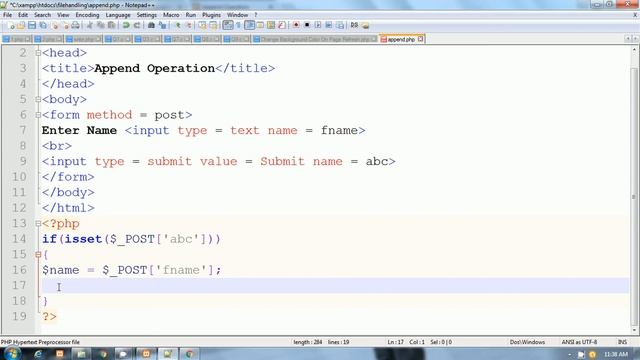The height and width of the screenshot is (360, 640).
Task: Click the Close All toolbar icon
Action: click(65, 25)
